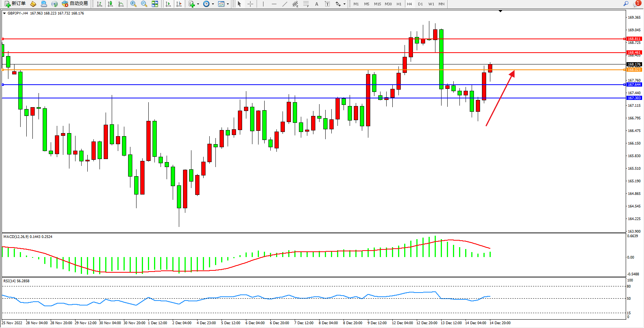Switch chart to candlestick display
The image size is (644, 328).
(x=110, y=4)
